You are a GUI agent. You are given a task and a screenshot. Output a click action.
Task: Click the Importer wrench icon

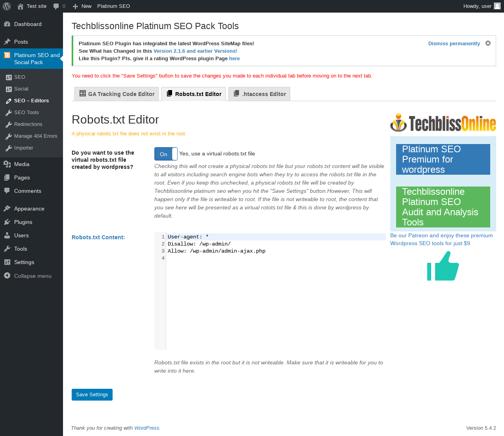coord(9,148)
